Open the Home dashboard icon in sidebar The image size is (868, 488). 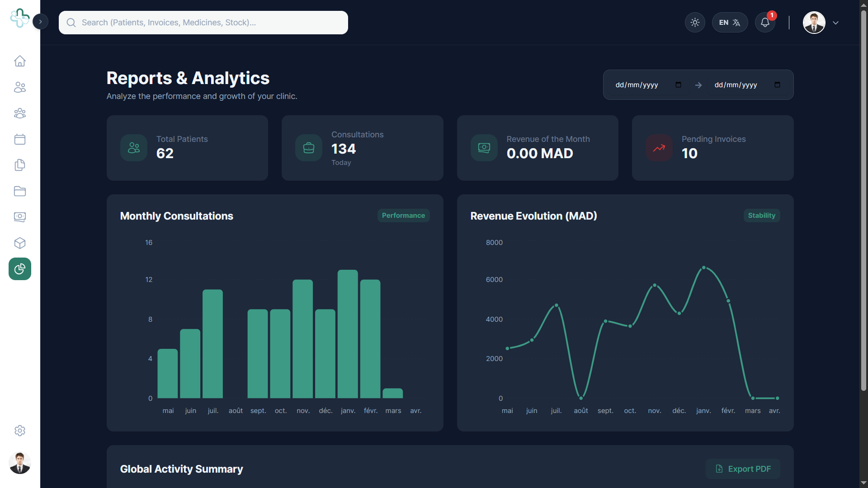pos(20,61)
